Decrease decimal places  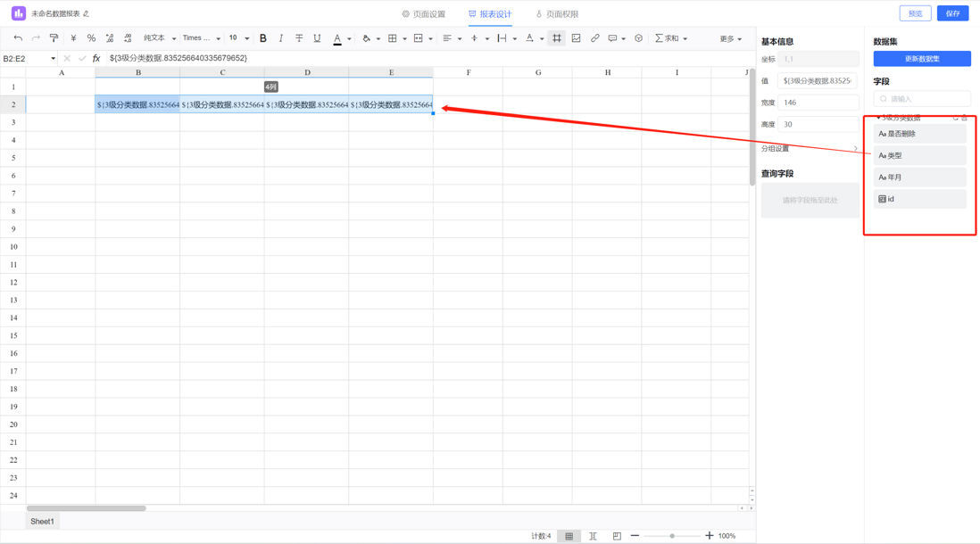pyautogui.click(x=110, y=38)
